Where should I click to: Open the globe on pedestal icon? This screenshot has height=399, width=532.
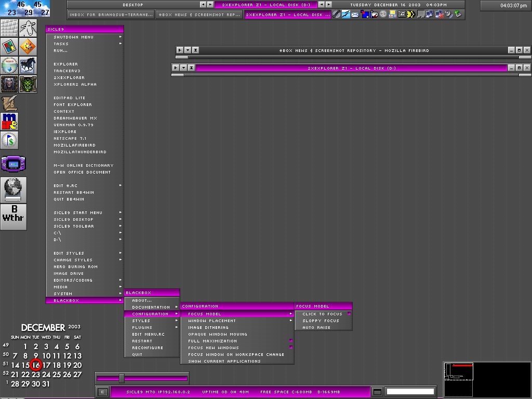[x=13, y=190]
